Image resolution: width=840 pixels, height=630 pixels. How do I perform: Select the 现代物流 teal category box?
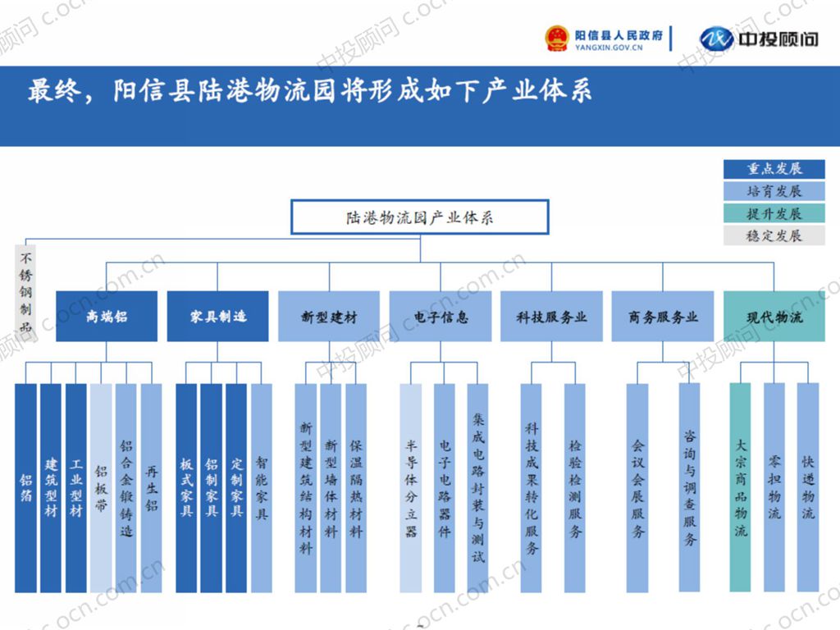point(774,317)
